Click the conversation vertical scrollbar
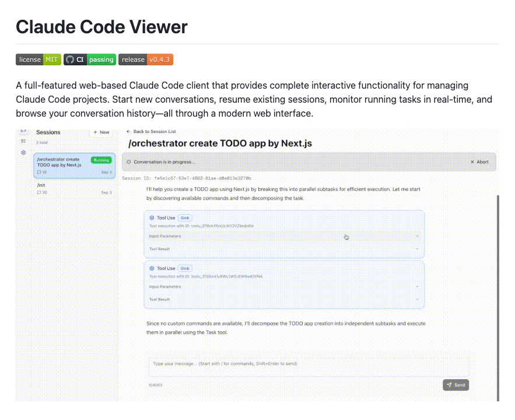The image size is (515, 420). tap(498, 297)
